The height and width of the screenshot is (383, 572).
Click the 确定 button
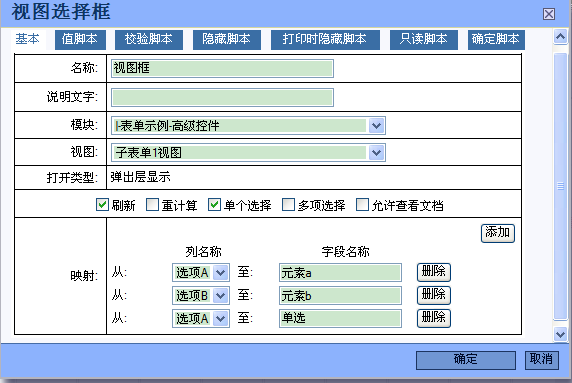click(x=466, y=360)
